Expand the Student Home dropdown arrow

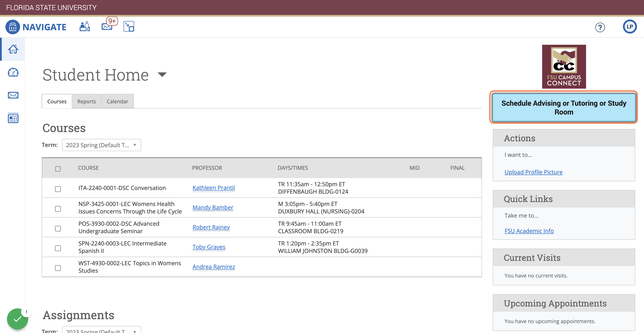tap(162, 74)
